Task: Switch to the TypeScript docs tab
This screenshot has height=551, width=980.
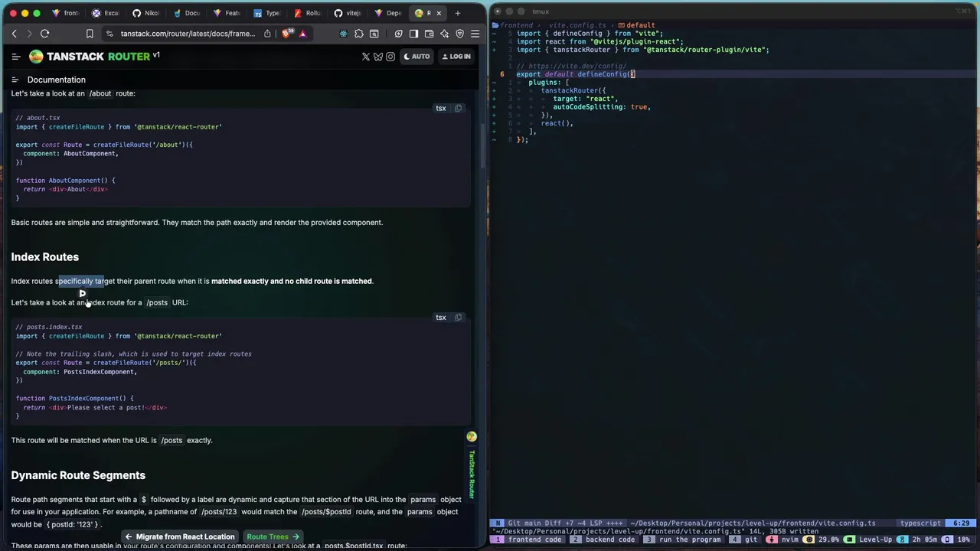Action: point(267,13)
